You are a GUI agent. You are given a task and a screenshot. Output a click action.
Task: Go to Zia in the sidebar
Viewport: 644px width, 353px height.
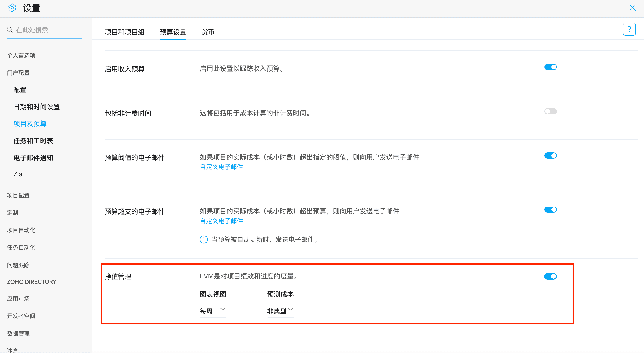coord(18,174)
